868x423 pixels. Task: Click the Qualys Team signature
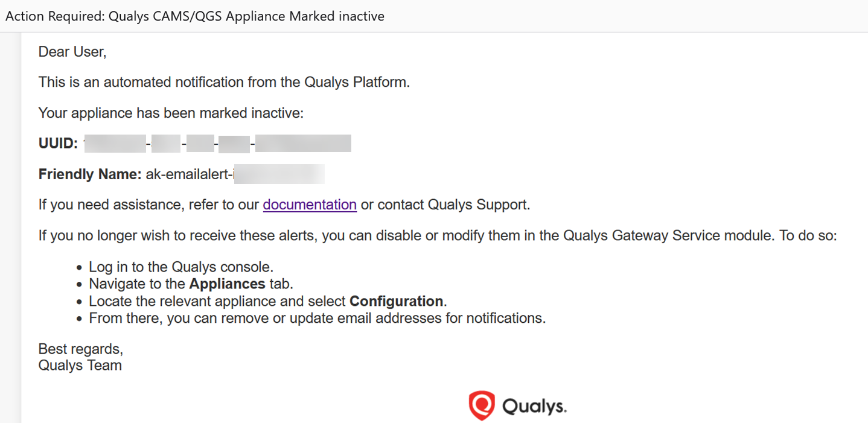80,365
